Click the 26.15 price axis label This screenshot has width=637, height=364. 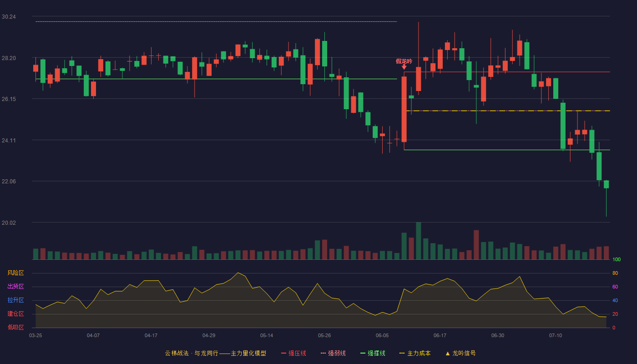click(x=9, y=99)
